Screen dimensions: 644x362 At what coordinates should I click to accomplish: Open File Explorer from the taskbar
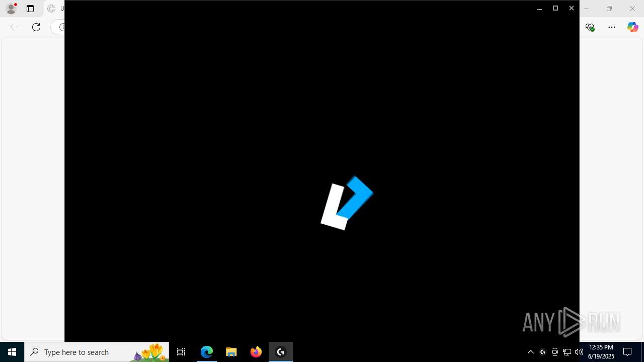[x=231, y=352]
